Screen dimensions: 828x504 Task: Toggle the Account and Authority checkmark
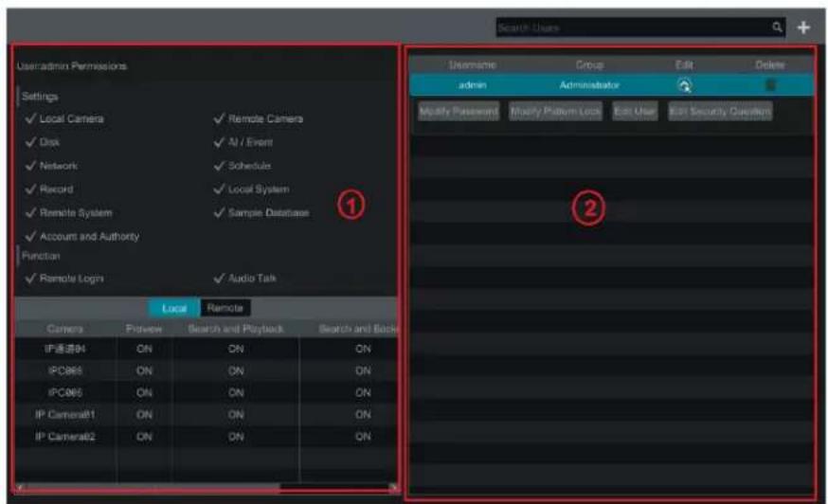[30, 236]
